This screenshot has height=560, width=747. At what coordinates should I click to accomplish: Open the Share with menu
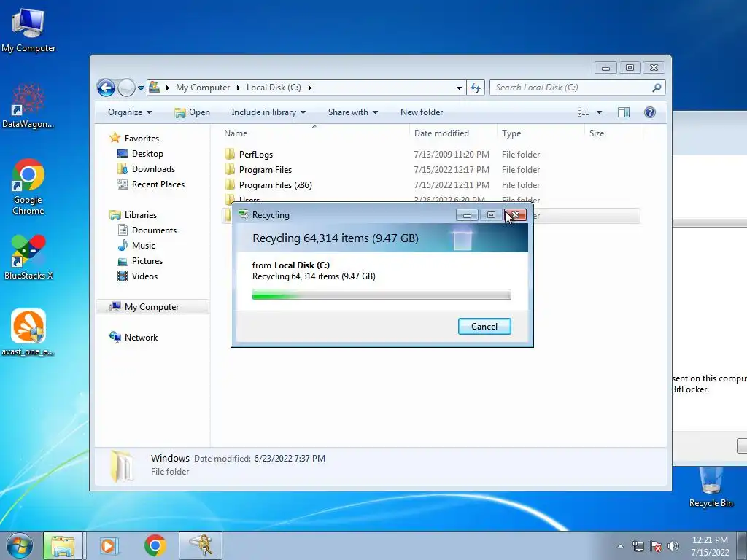click(352, 112)
